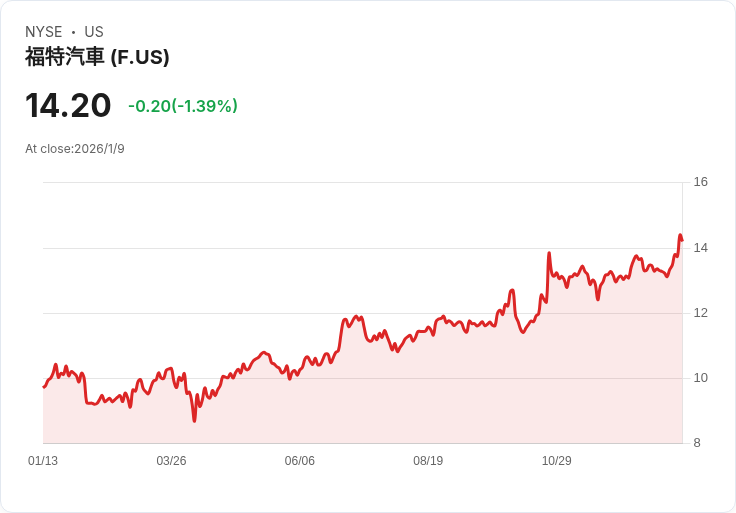Click the NYSE exchange label
Image resolution: width=736 pixels, height=513 pixels.
point(44,32)
